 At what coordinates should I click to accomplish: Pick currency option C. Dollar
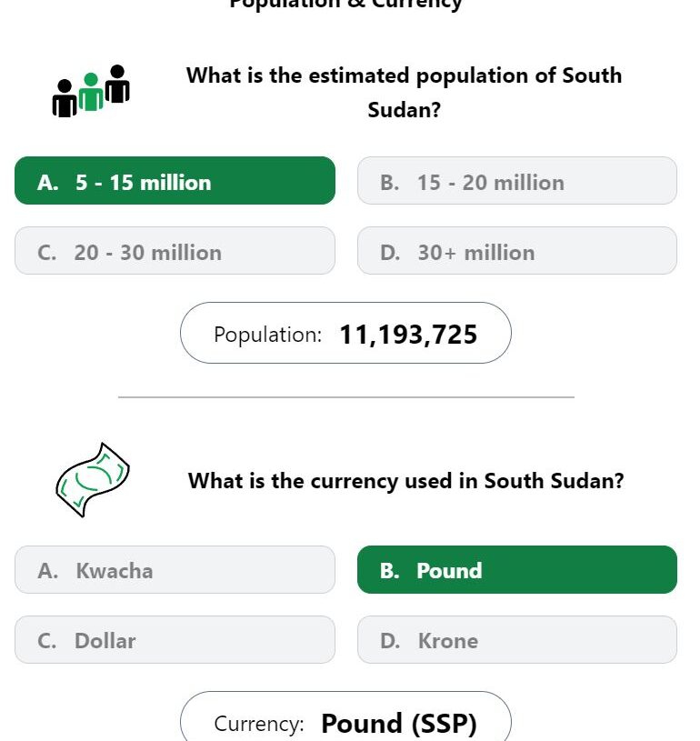click(x=175, y=639)
